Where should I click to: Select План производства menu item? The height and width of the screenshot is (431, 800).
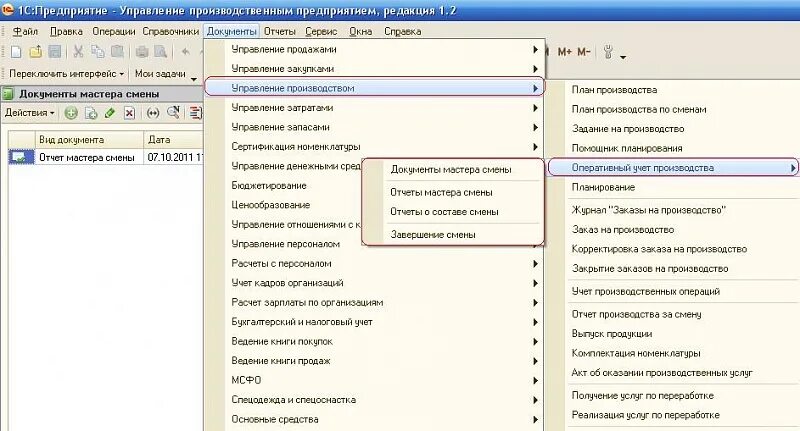(x=614, y=90)
